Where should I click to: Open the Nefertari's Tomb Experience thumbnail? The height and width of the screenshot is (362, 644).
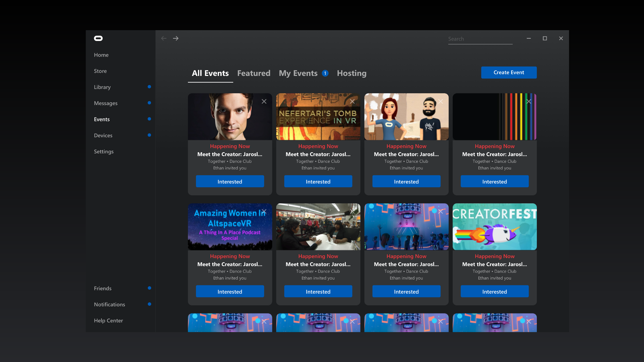(x=318, y=117)
